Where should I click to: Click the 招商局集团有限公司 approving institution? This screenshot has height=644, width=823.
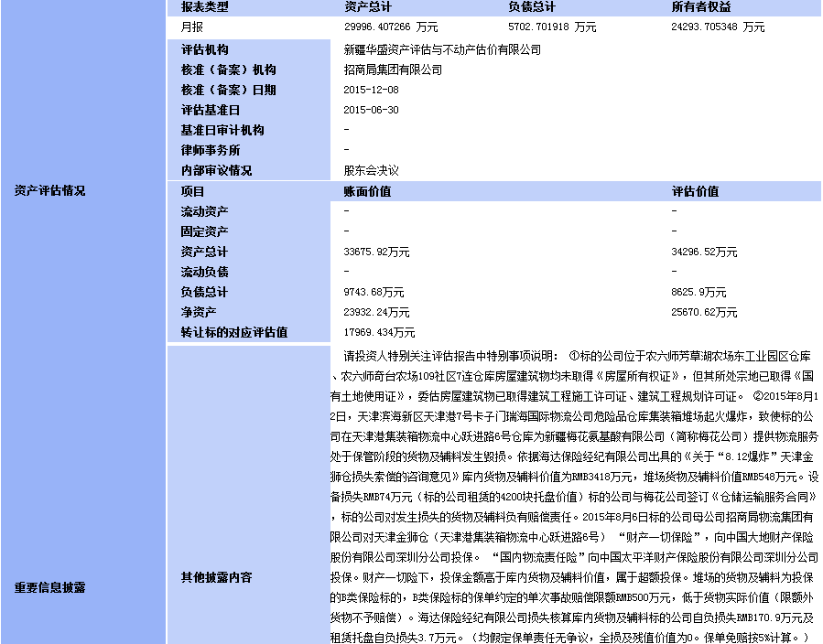[x=392, y=70]
